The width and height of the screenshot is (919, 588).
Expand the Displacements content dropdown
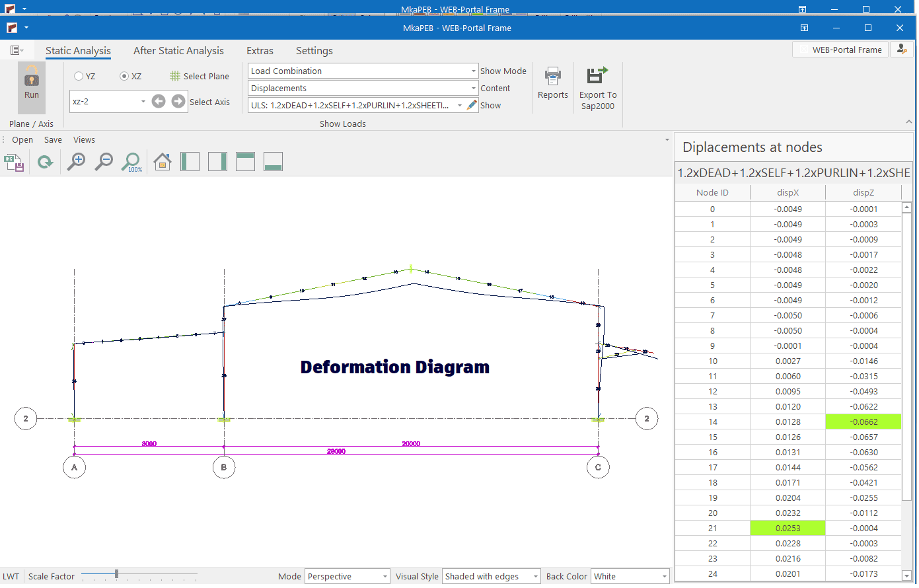(x=473, y=89)
